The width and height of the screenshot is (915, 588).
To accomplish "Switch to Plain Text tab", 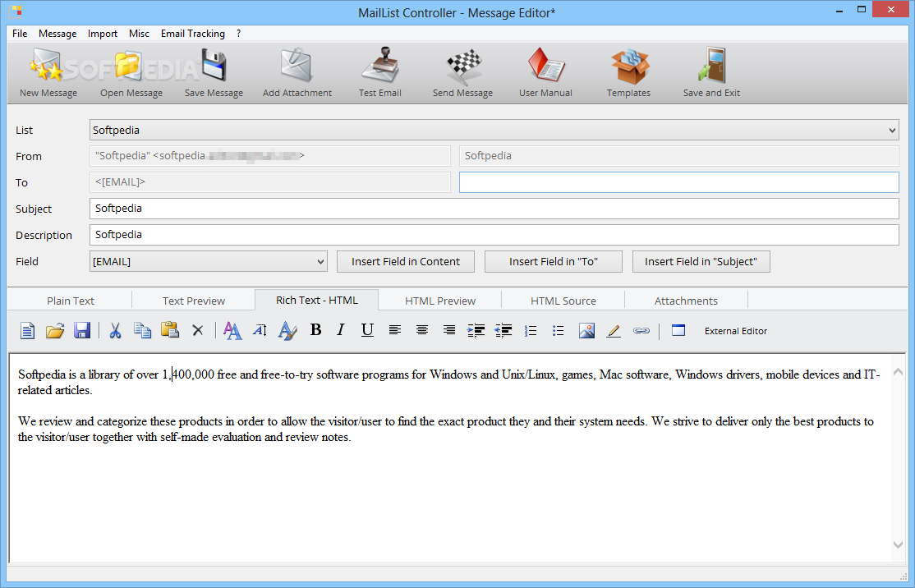I will pos(71,301).
